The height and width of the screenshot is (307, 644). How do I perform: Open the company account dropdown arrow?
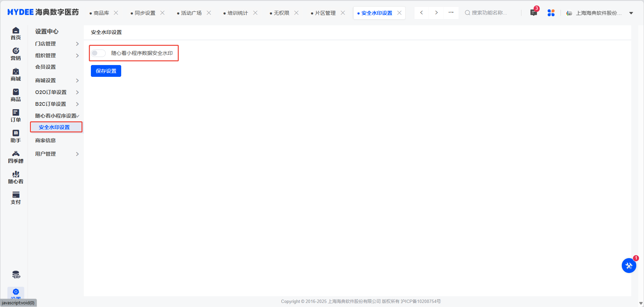coord(631,12)
